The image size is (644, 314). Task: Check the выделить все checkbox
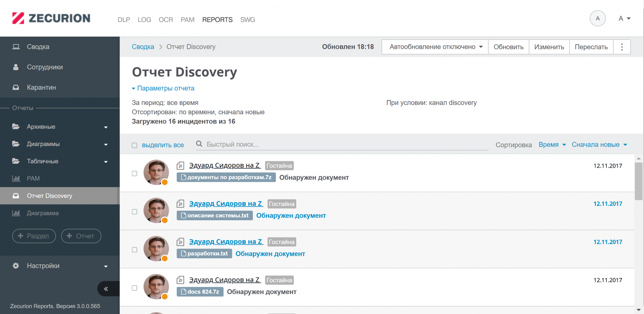coord(135,145)
